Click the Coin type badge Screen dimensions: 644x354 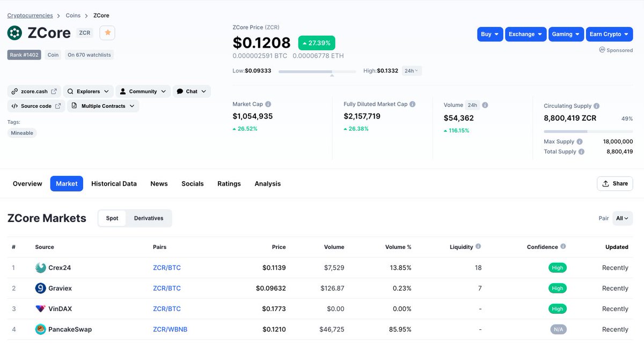[53, 55]
